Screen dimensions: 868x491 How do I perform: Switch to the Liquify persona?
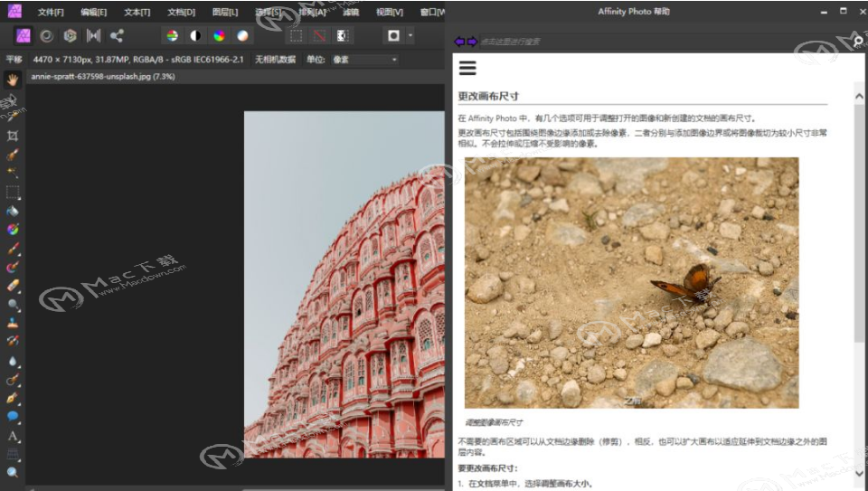pyautogui.click(x=46, y=36)
